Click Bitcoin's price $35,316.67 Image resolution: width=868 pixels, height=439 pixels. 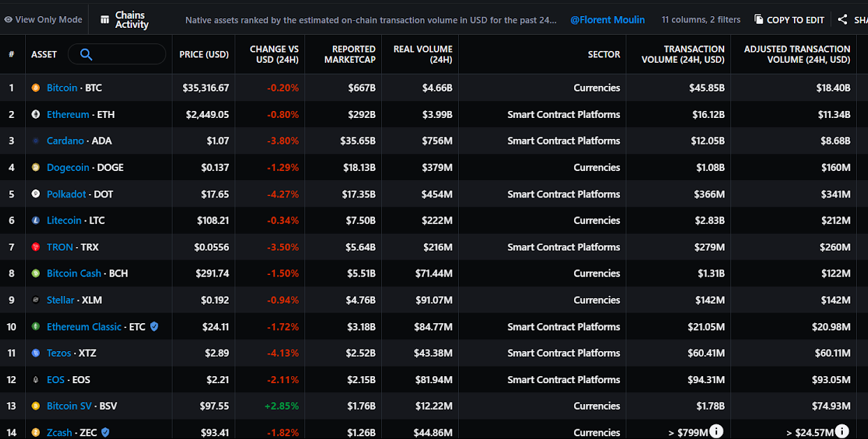206,88
